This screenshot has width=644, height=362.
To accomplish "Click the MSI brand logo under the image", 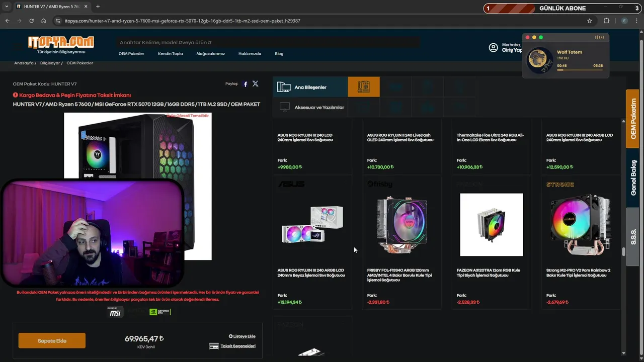I will 115,312.
